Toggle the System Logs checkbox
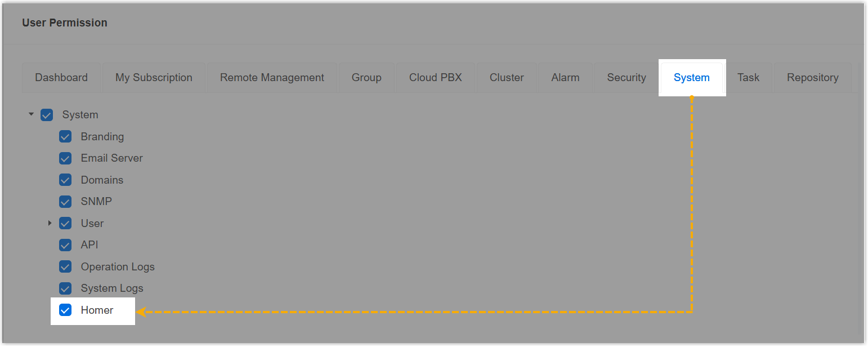868x347 pixels. (65, 288)
